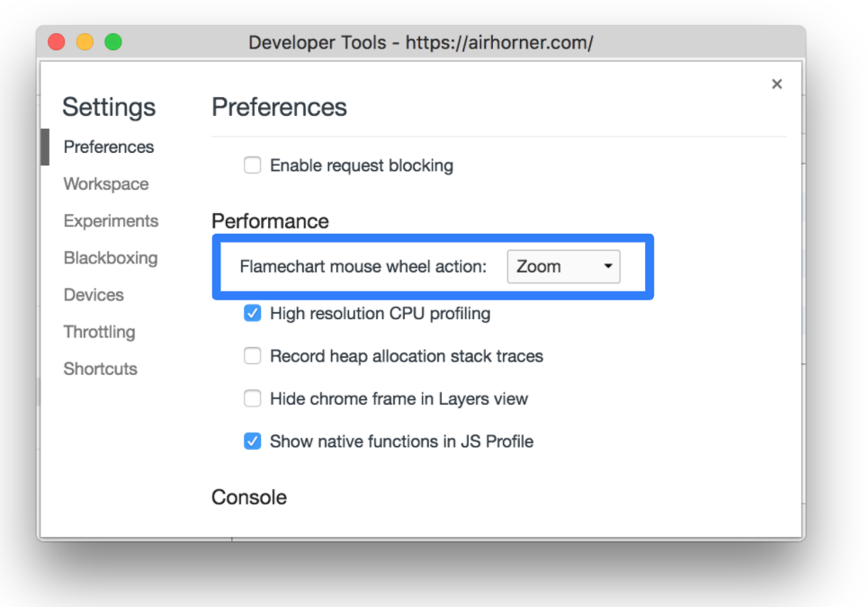The image size is (868, 607).
Task: Enable Record heap allocation stack traces
Action: coord(253,356)
